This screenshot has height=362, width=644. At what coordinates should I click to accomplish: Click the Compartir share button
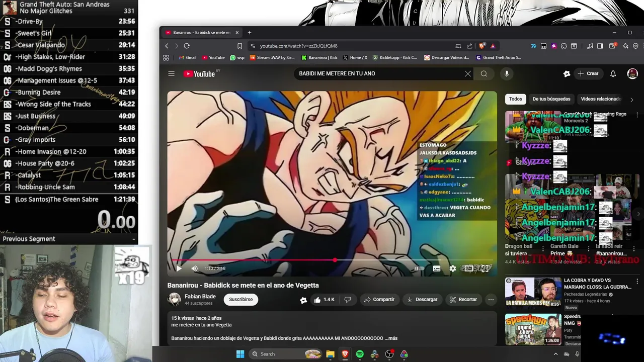click(379, 299)
